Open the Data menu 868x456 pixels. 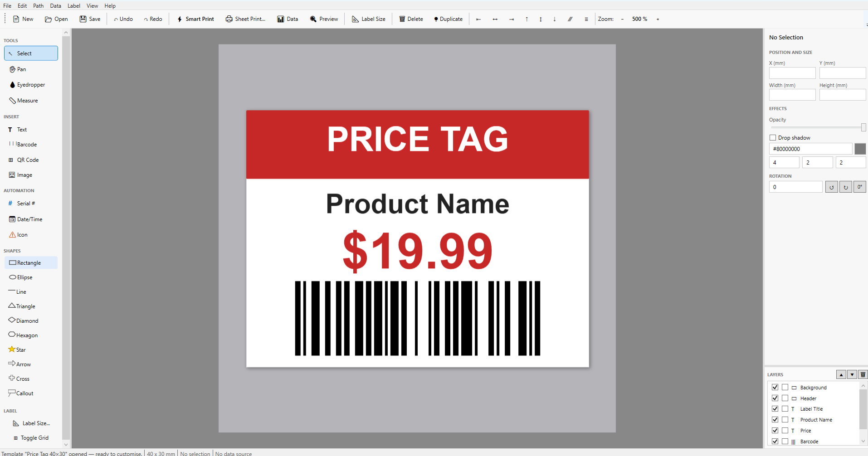56,5
